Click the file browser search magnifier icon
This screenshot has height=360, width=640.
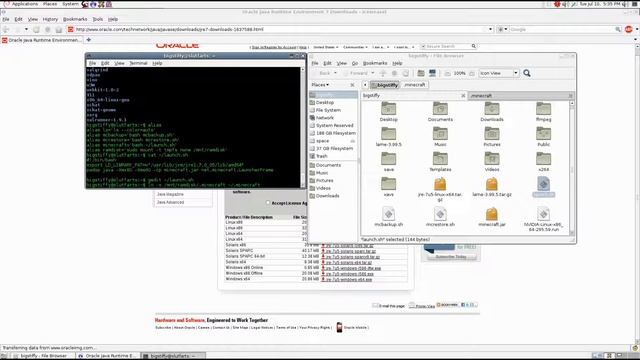click(527, 73)
